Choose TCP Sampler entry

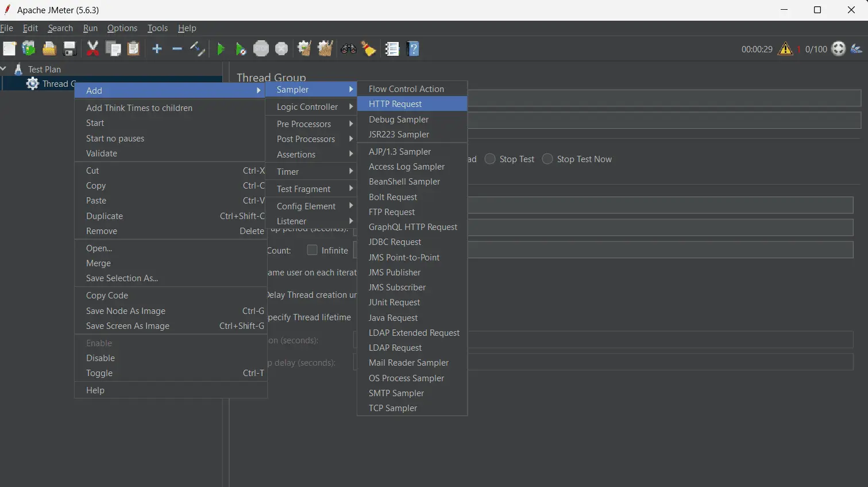[412, 408]
